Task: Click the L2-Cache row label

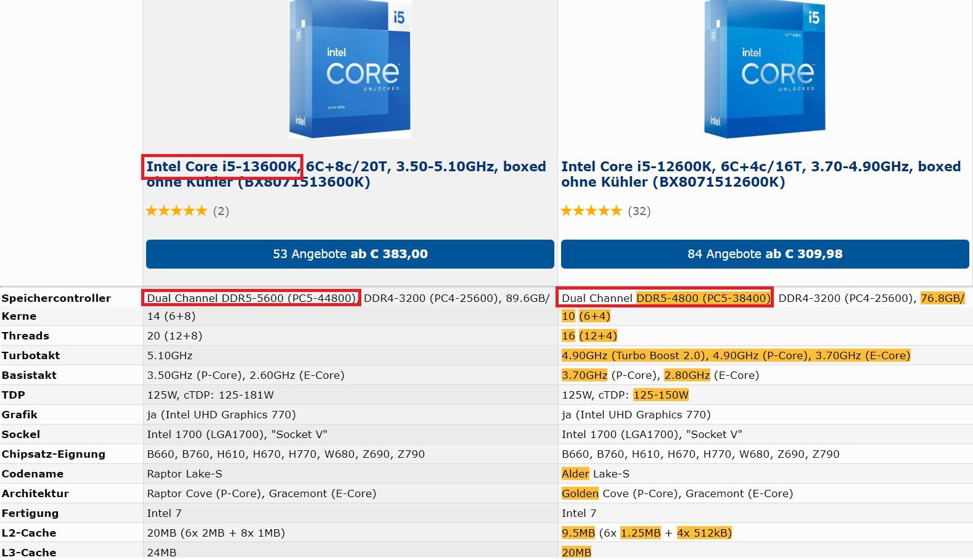Action: (29, 533)
